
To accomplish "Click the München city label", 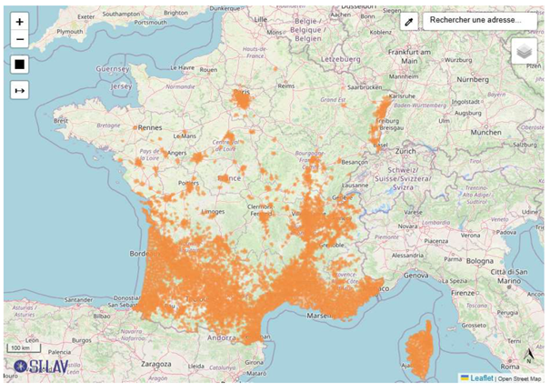I will tap(485, 132).
